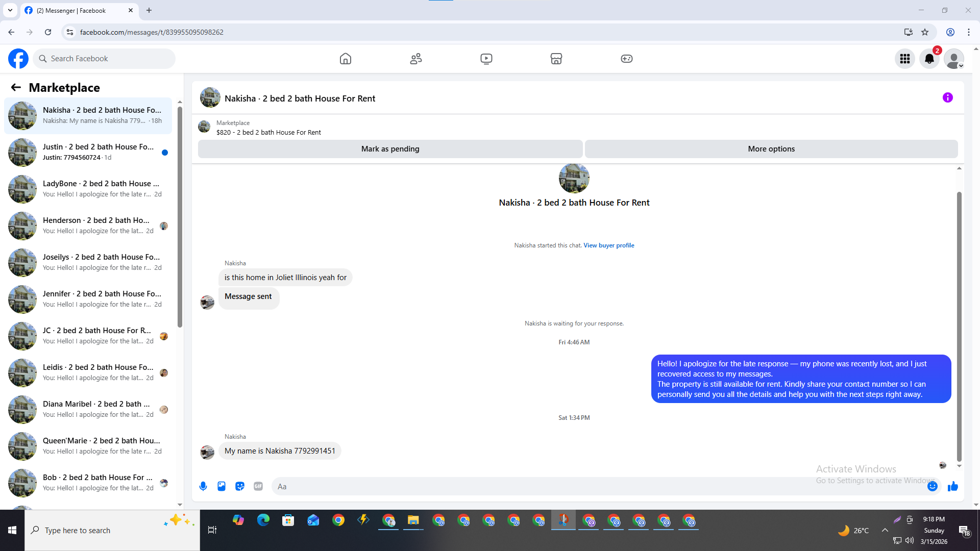Open Justin's conversation
980x551 pixels.
(88, 152)
